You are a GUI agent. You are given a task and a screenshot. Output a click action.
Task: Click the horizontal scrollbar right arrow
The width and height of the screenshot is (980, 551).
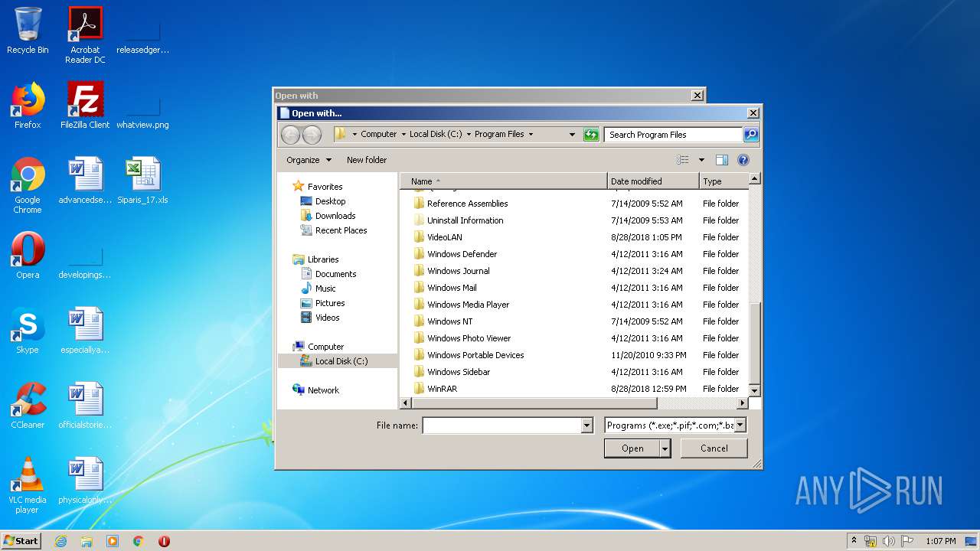742,403
